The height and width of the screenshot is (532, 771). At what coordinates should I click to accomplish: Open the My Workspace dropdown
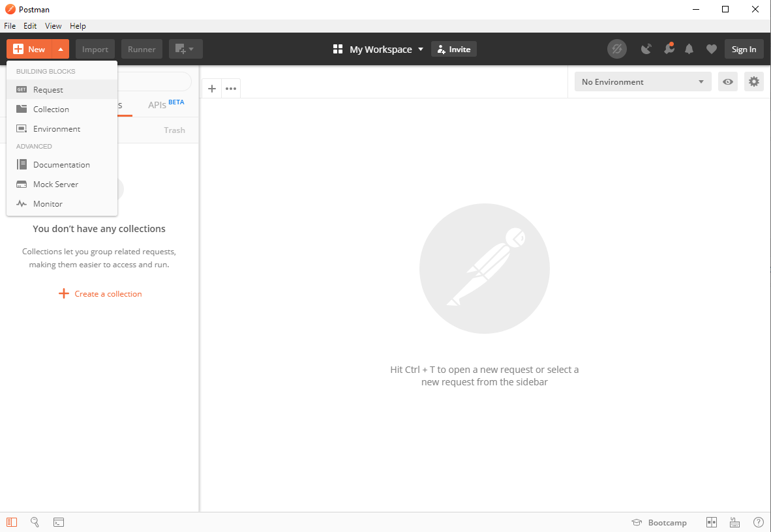pos(378,49)
